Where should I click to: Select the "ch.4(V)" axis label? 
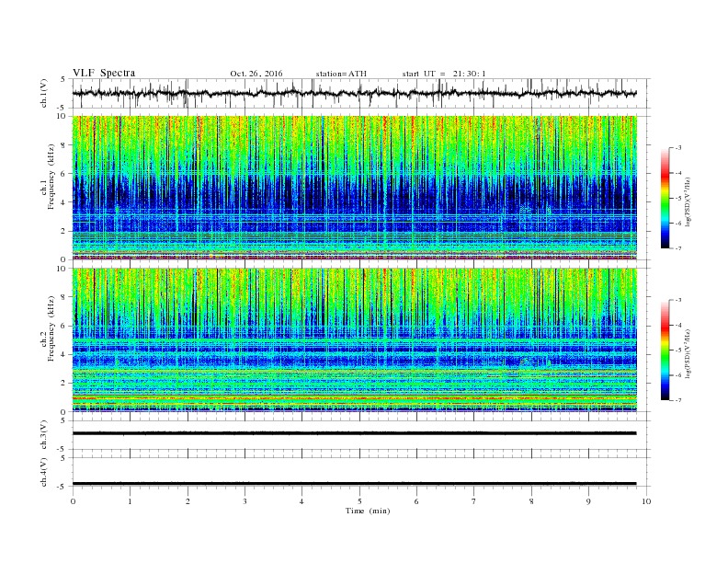coord(44,473)
